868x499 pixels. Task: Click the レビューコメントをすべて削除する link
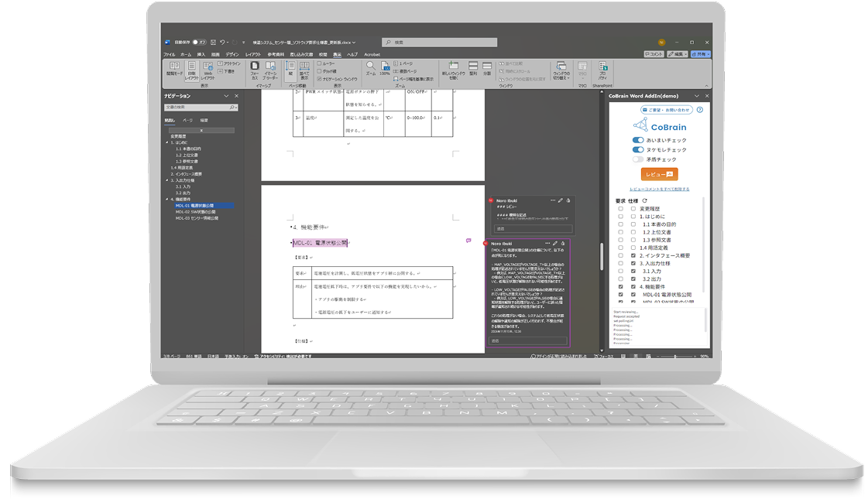pos(659,189)
